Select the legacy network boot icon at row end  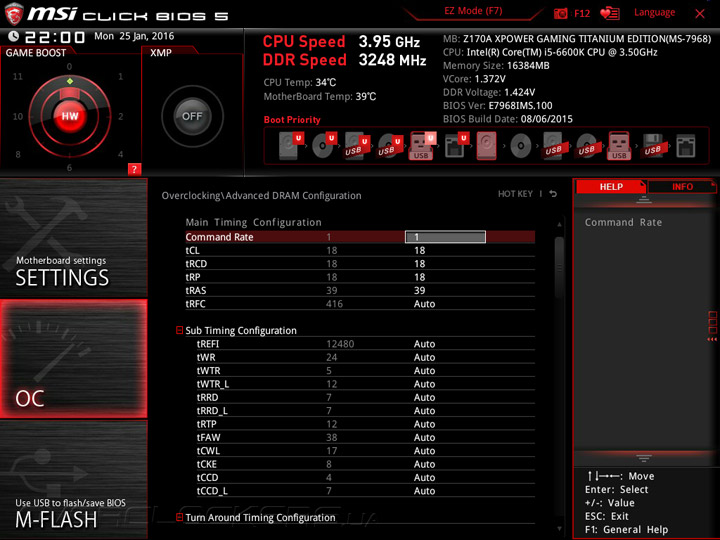coord(686,146)
